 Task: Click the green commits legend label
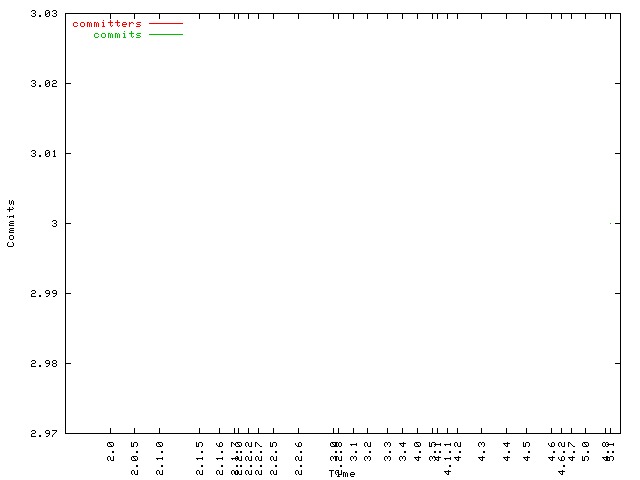click(x=117, y=35)
